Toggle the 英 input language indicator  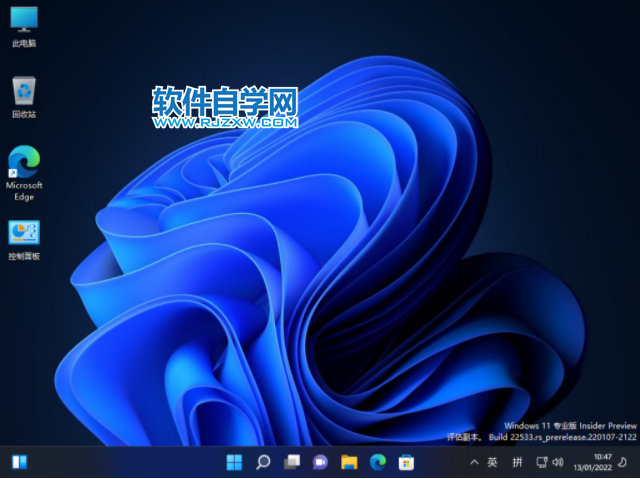click(x=492, y=462)
